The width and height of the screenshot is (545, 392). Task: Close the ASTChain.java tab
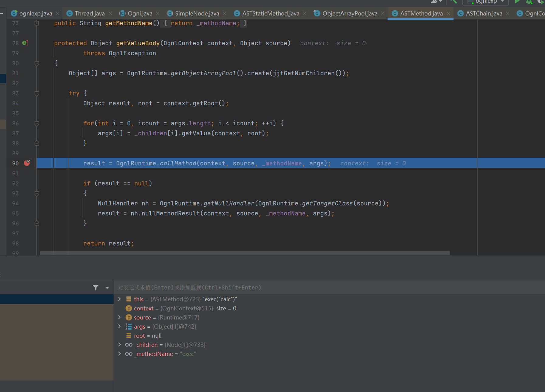(x=508, y=13)
